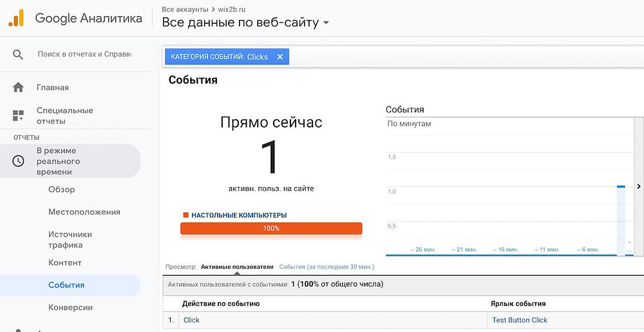Switch to events last 30 minutes view

pyautogui.click(x=327, y=267)
